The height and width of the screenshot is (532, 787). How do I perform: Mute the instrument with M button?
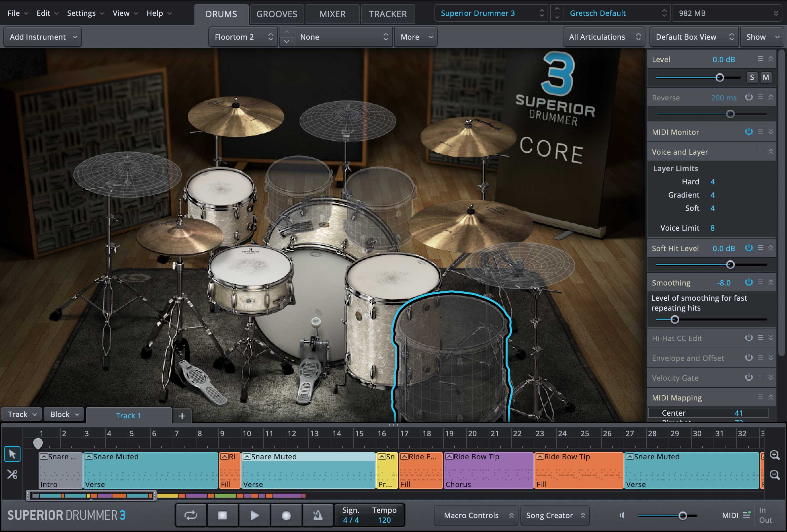coord(766,78)
